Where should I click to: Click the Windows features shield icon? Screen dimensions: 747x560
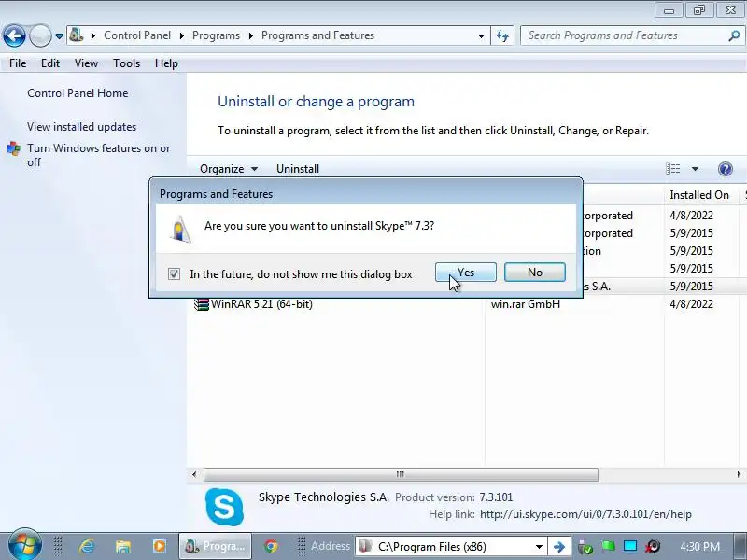(14, 148)
